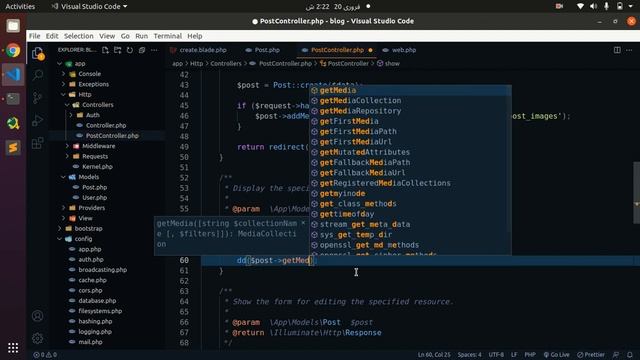This screenshot has height=360, width=640.
Task: Launch Google Chrome from the dock
Action: [13, 51]
